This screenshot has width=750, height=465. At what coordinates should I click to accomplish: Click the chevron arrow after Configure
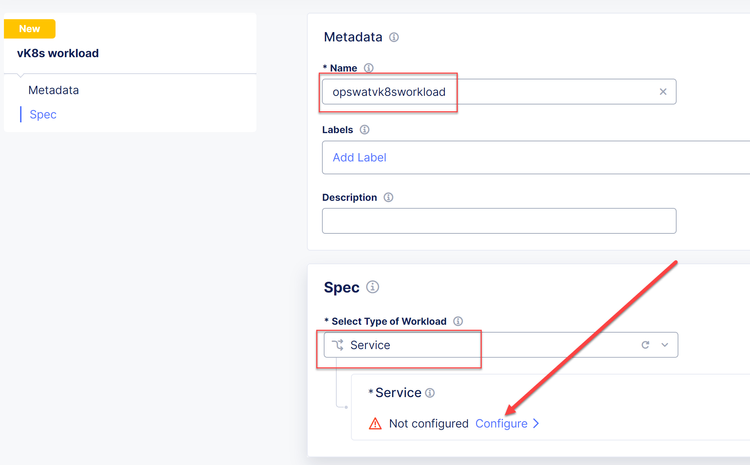[537, 424]
